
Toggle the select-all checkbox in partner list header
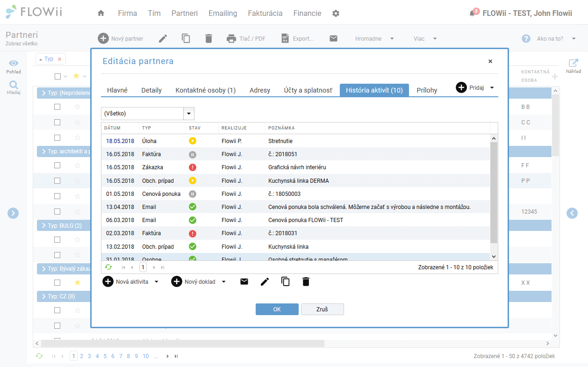(x=57, y=76)
